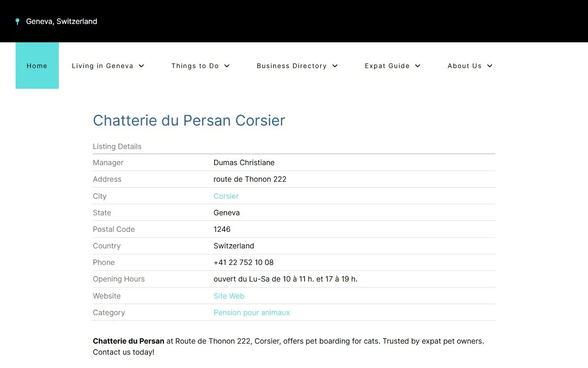Expand the About Us dropdown chevron

click(490, 66)
